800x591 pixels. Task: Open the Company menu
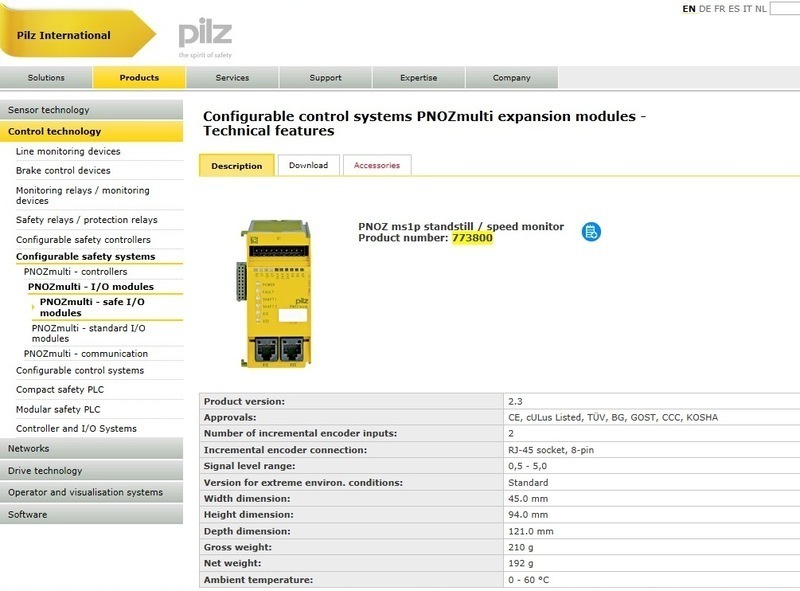[512, 78]
